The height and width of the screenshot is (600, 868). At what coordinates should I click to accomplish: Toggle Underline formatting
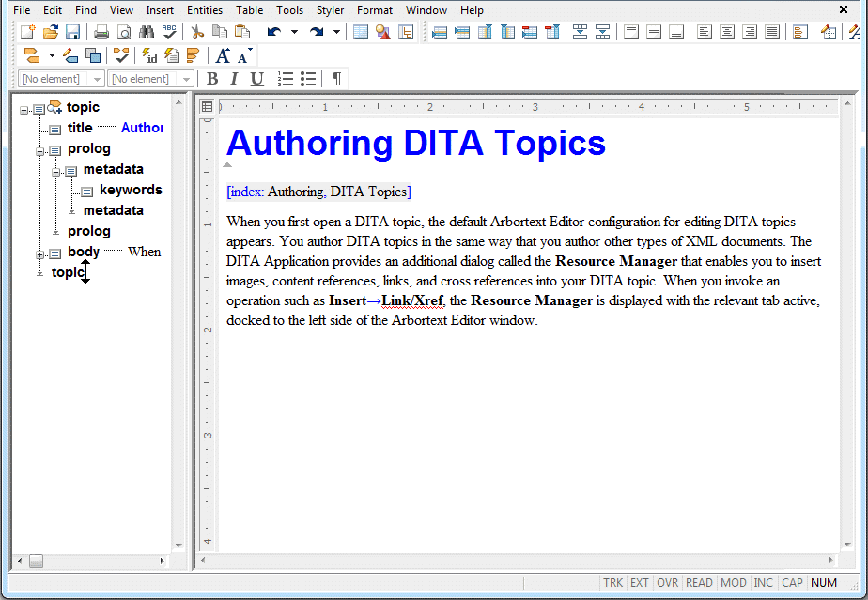[x=256, y=79]
